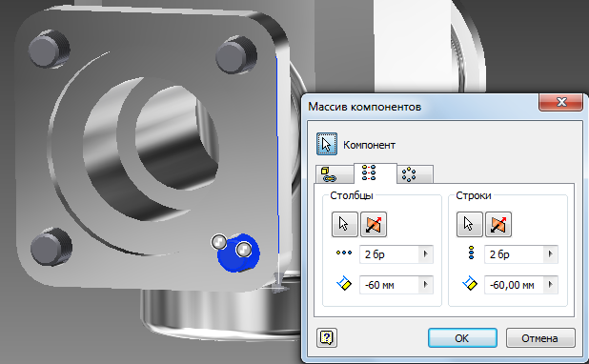Expand column spacing arrow beside -60 мм

pyautogui.click(x=426, y=285)
